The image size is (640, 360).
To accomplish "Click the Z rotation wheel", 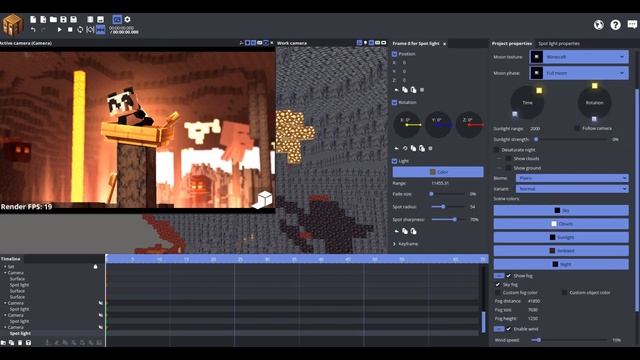I will [x=469, y=124].
